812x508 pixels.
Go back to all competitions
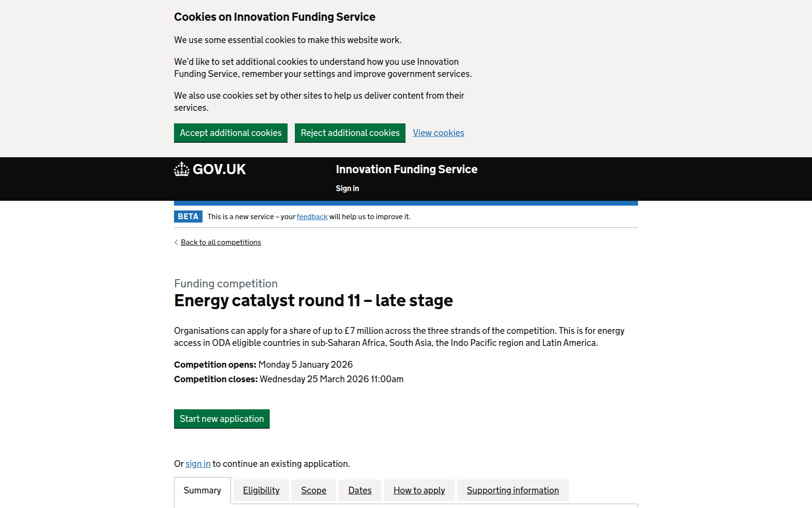click(221, 242)
